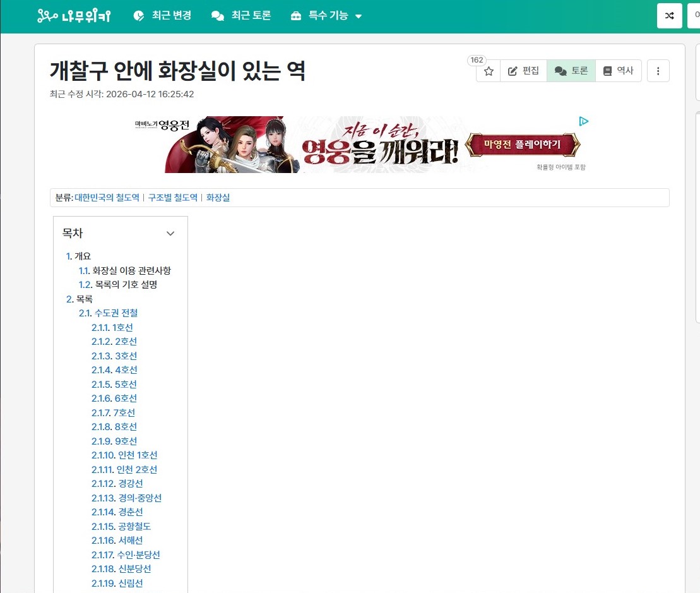The height and width of the screenshot is (593, 700).
Task: Jump to 2.1.14. 경춘선
Action: (117, 512)
